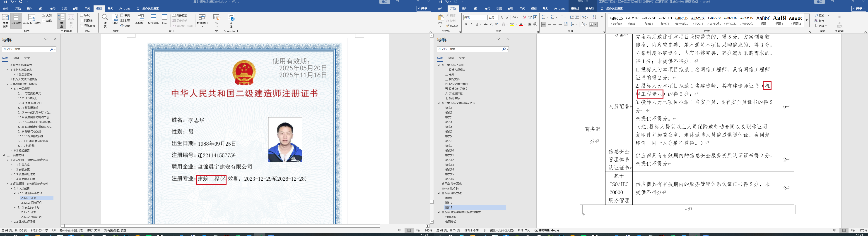
Task: Switch to Read Mode (阅读视图) in left window
Action: coord(5,21)
